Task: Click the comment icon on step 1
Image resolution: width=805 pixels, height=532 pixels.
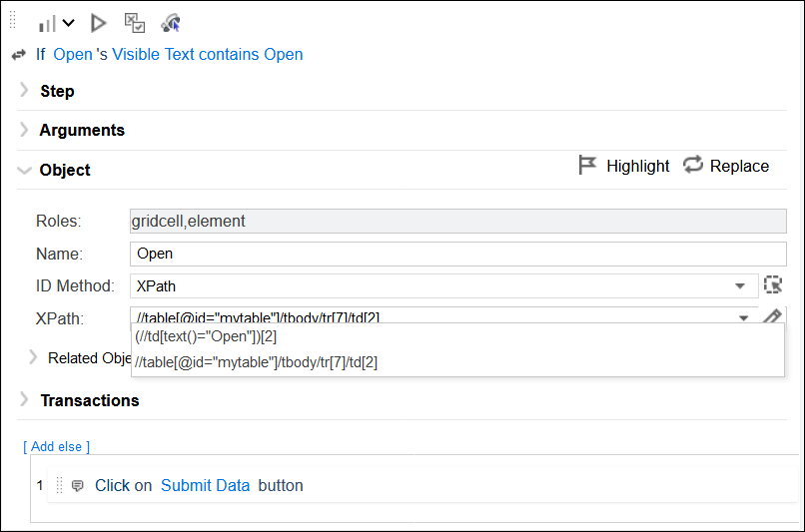Action: (x=77, y=486)
